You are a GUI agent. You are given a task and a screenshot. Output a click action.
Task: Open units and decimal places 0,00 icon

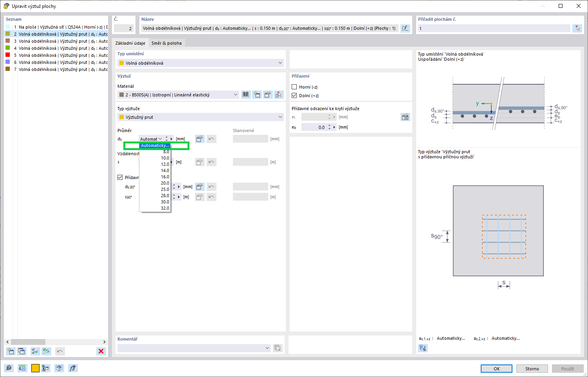22,368
